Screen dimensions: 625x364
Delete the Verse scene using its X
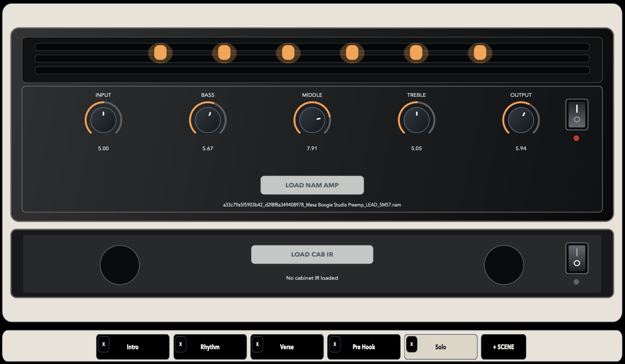257,344
